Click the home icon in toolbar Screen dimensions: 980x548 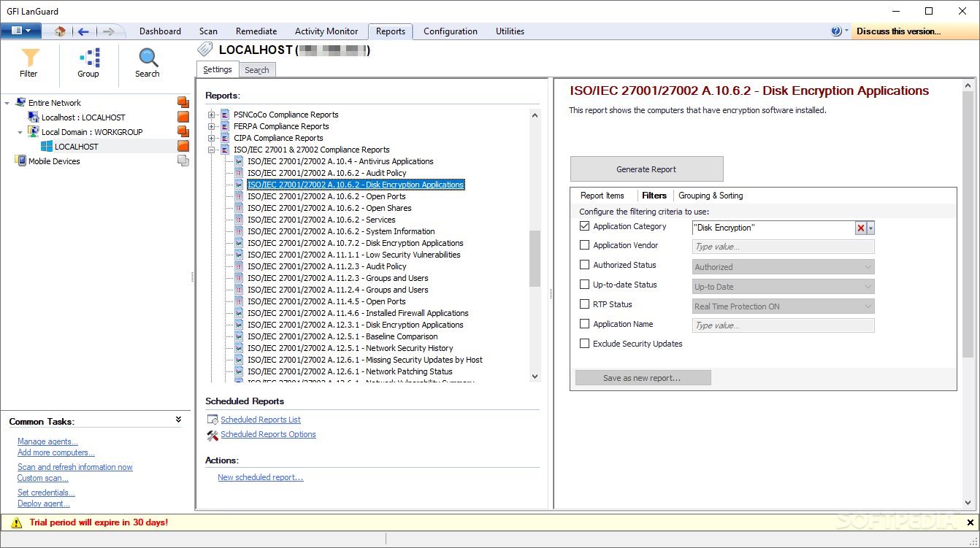[x=60, y=31]
